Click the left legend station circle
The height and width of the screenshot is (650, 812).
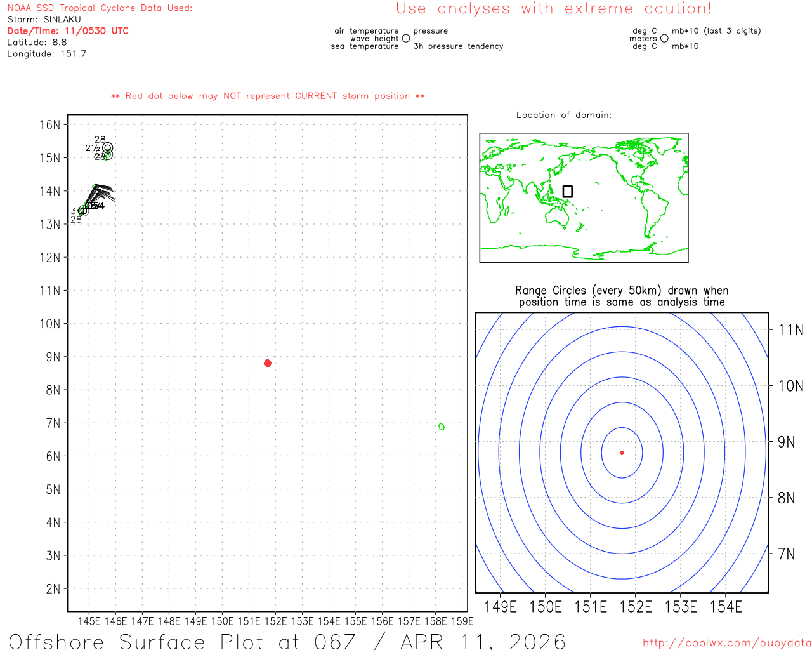coord(406,39)
